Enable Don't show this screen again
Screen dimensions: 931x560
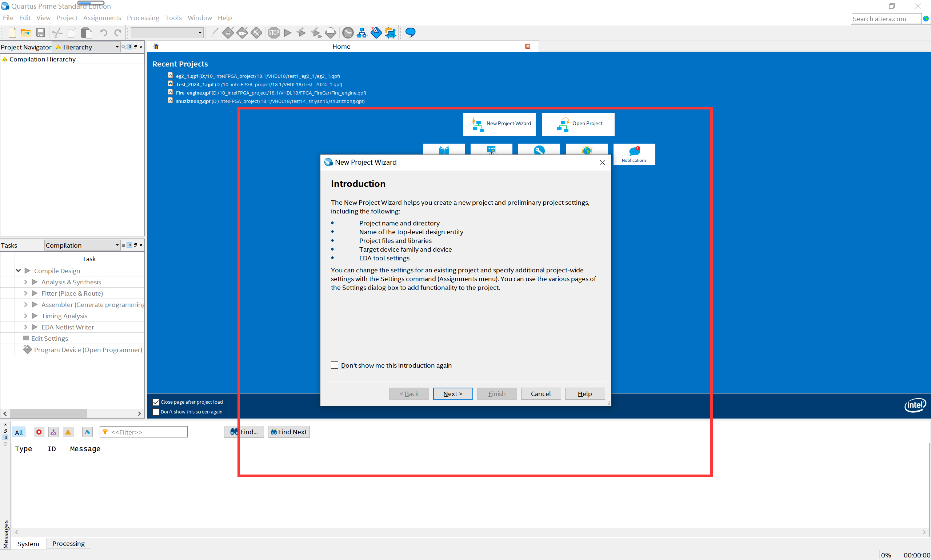pos(156,412)
